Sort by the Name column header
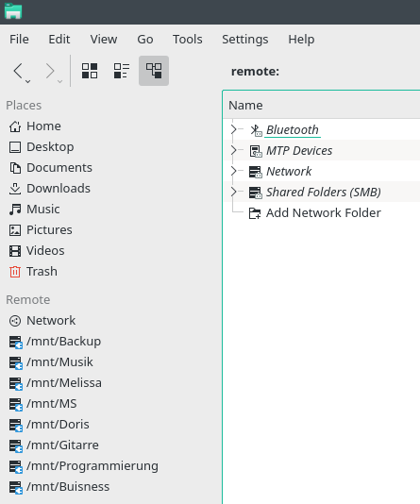Screen dimensions: 420x504 tap(321, 106)
